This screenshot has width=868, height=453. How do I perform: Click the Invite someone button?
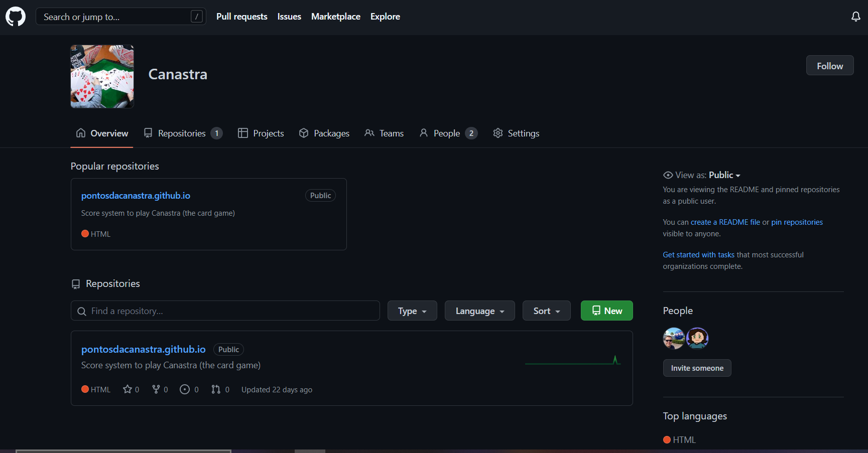[x=697, y=368]
